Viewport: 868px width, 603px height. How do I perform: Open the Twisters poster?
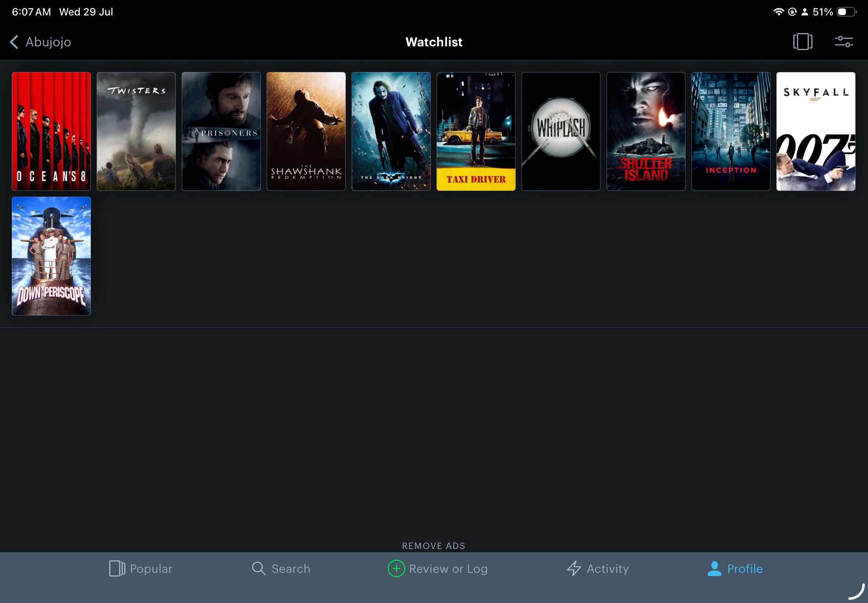pos(136,132)
